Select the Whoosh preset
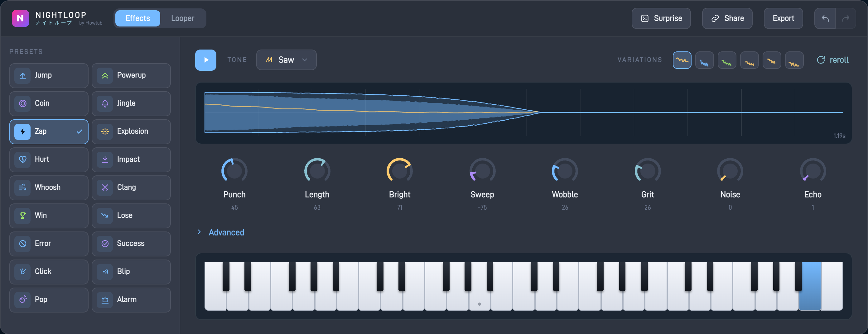This screenshot has height=334, width=868. tap(49, 188)
